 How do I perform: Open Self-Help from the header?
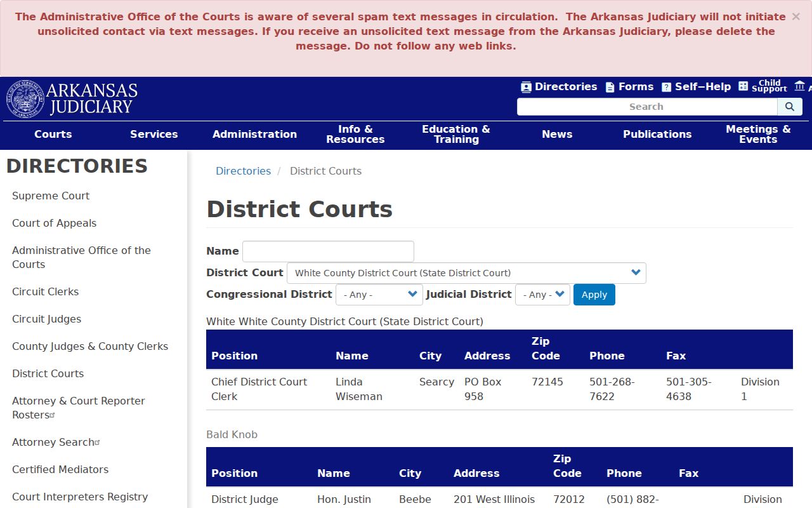click(x=696, y=87)
